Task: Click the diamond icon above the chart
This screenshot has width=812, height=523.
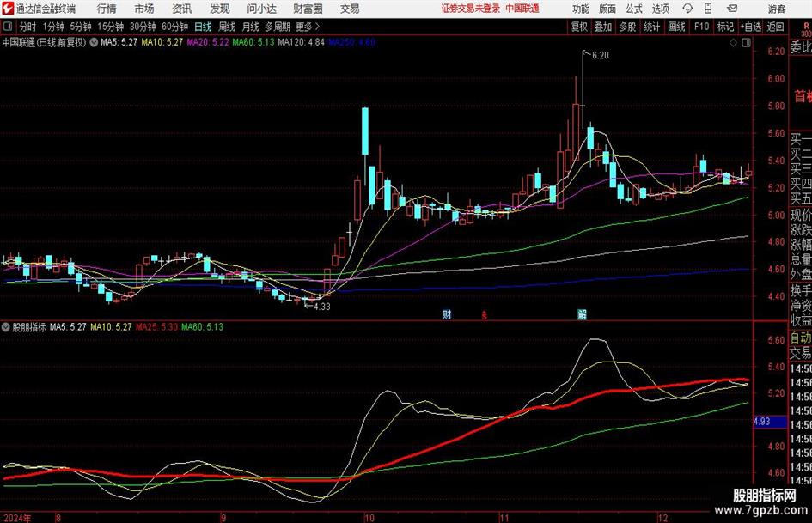Action: coord(733,43)
